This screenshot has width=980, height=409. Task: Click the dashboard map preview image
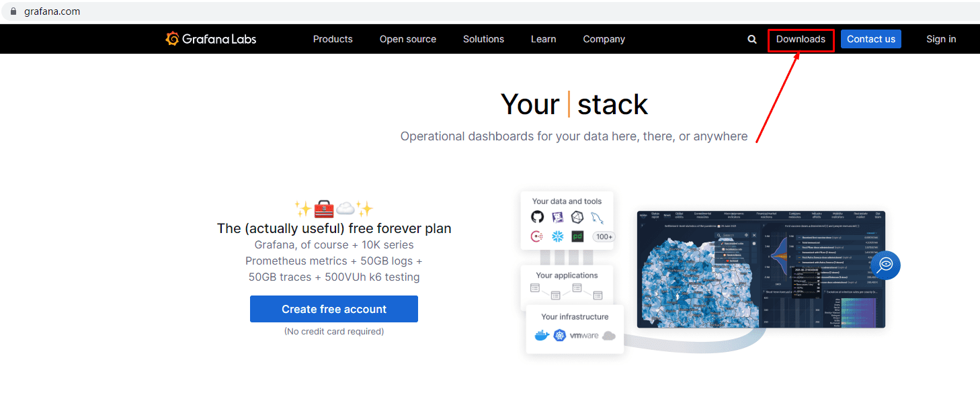click(x=761, y=269)
